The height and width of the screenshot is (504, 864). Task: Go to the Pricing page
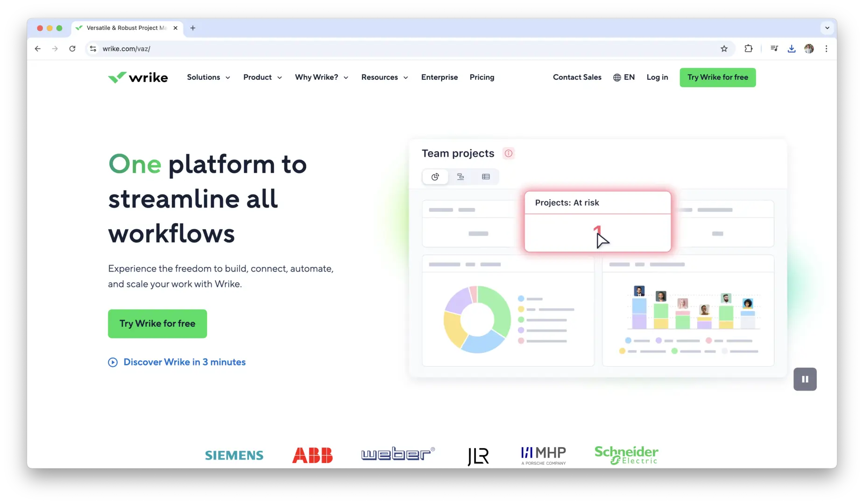point(482,77)
